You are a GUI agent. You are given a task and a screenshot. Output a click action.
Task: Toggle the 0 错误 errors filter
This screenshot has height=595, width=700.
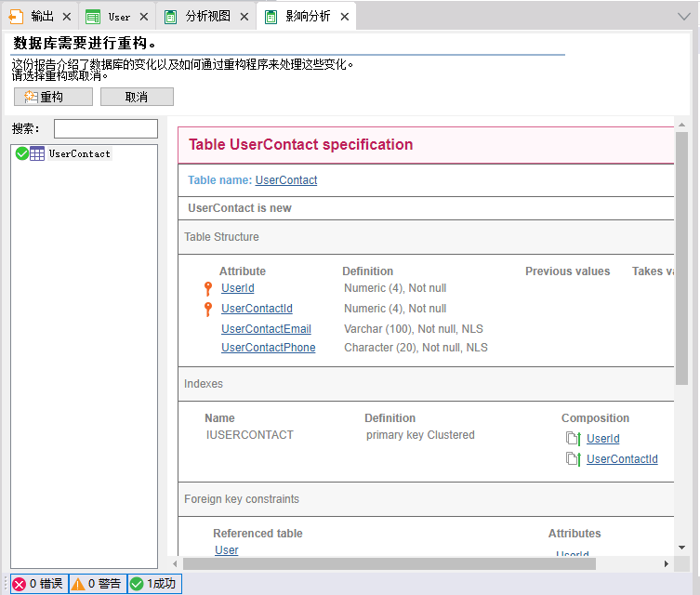(39, 584)
